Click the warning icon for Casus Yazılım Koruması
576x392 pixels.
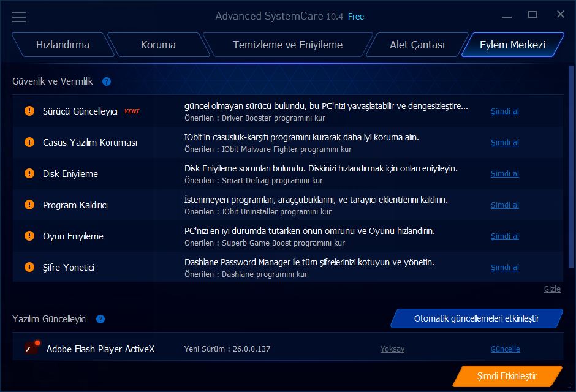(29, 142)
